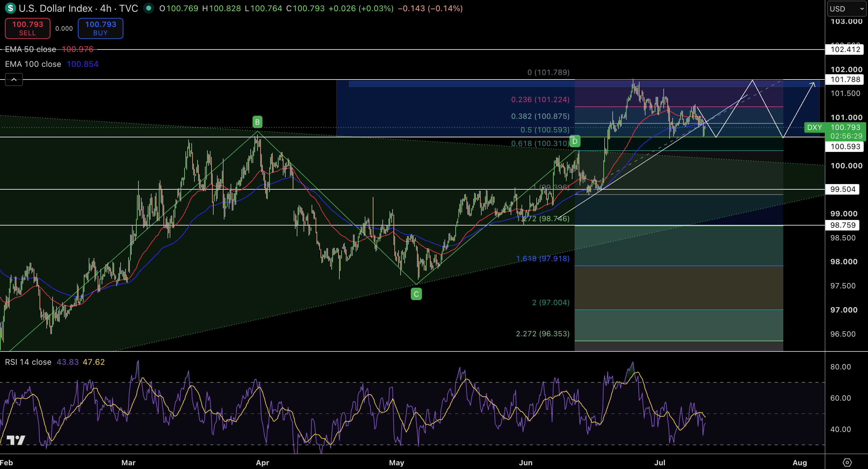Click the EMA 50 value 100.976
The image size is (868, 469).
[x=78, y=49]
